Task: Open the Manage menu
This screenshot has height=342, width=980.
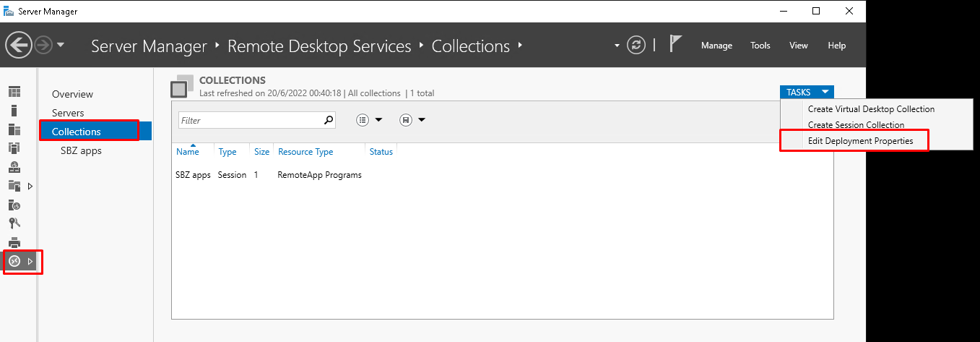Action: pos(716,46)
